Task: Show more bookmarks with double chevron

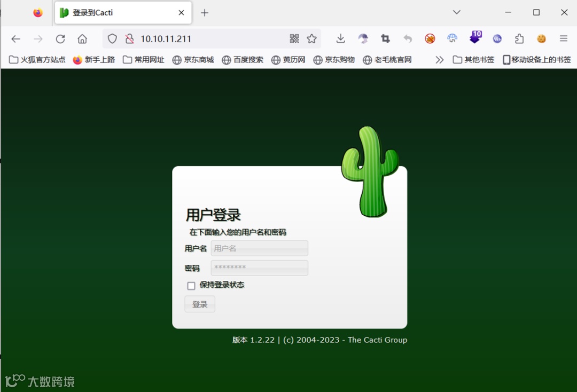Action: pos(439,60)
